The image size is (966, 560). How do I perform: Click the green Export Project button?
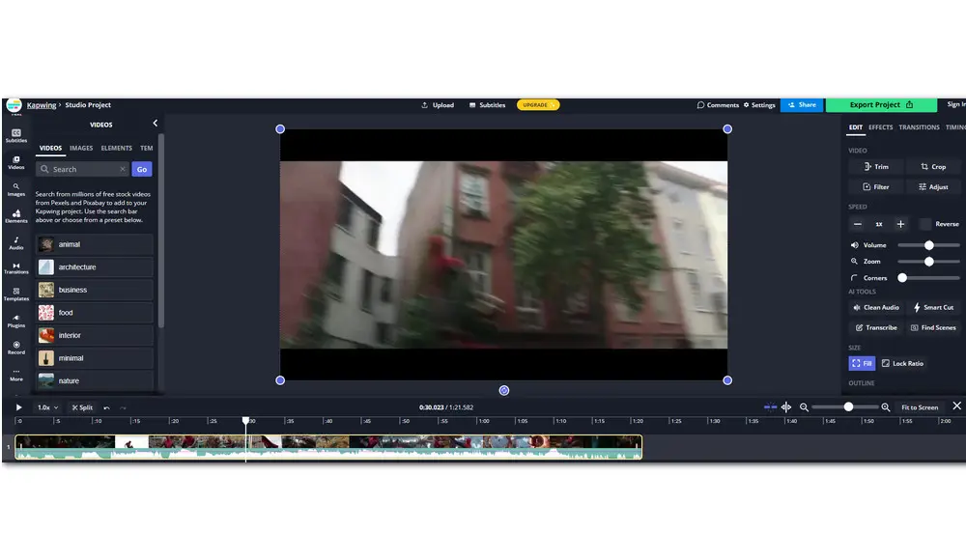click(x=882, y=104)
